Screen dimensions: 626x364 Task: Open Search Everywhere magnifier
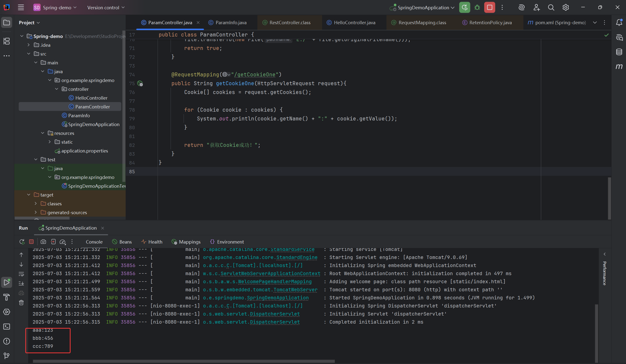pos(551,7)
